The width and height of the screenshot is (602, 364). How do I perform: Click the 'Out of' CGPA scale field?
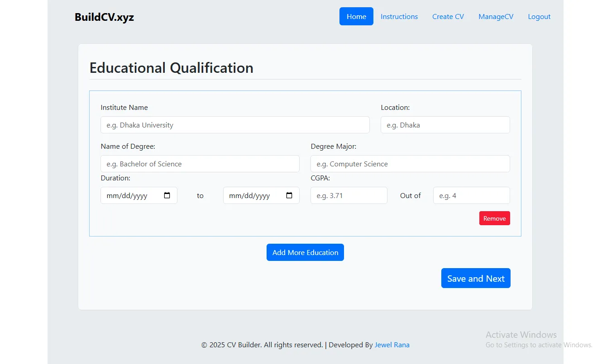(471, 195)
